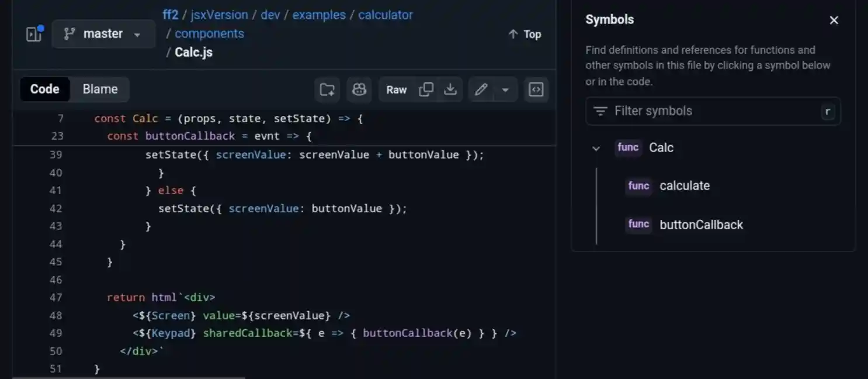Copy the raw file contents
Viewport: 868px width, 379px height.
pos(426,89)
